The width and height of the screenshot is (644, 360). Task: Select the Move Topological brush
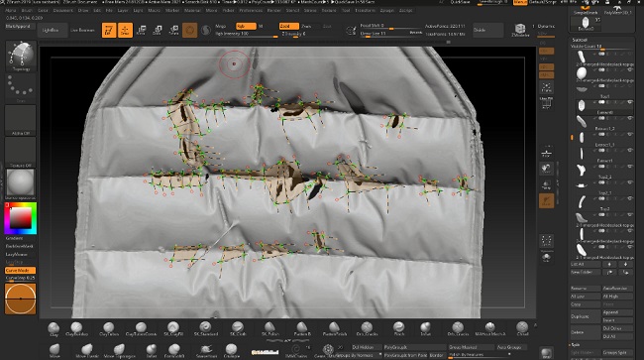tap(120, 350)
